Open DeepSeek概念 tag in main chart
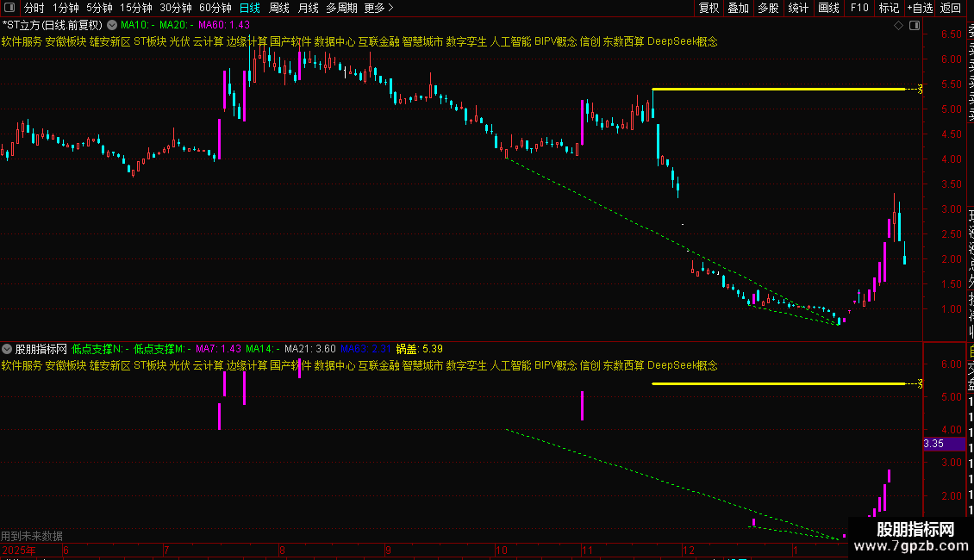 683,41
